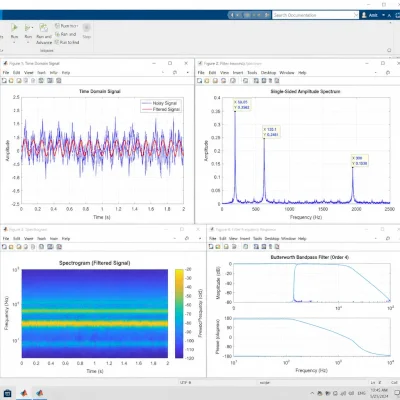Click the Run to End ribbon button
Viewport: 400px width, 400px height.
[x=67, y=42]
